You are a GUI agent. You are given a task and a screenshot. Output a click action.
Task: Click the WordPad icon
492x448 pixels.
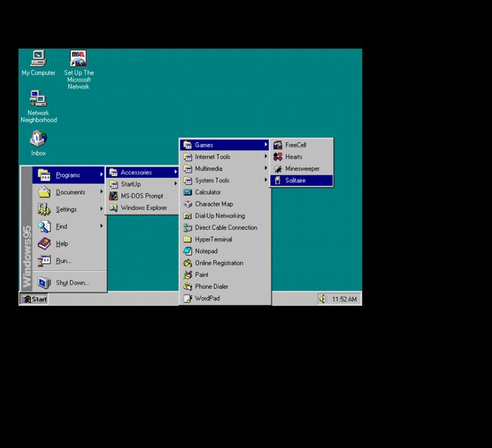(x=188, y=298)
